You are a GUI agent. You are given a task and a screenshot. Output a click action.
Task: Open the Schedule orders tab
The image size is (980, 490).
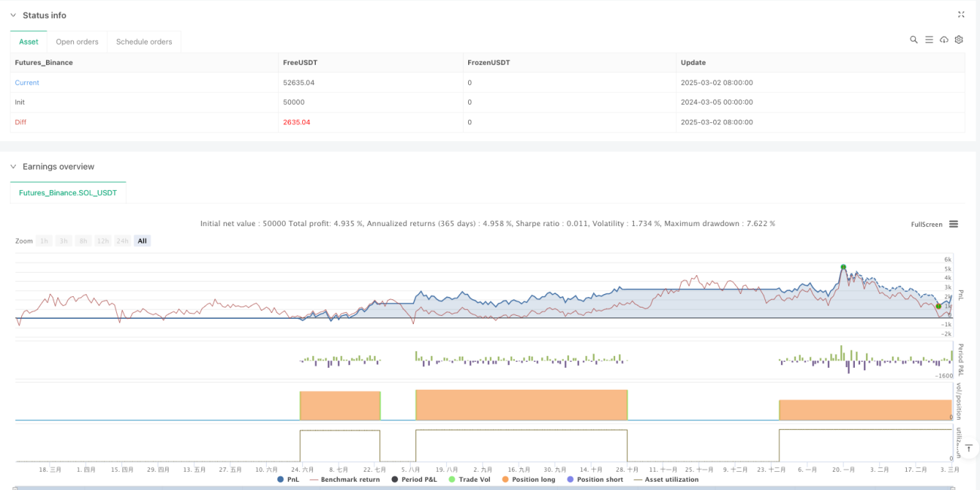coord(144,41)
